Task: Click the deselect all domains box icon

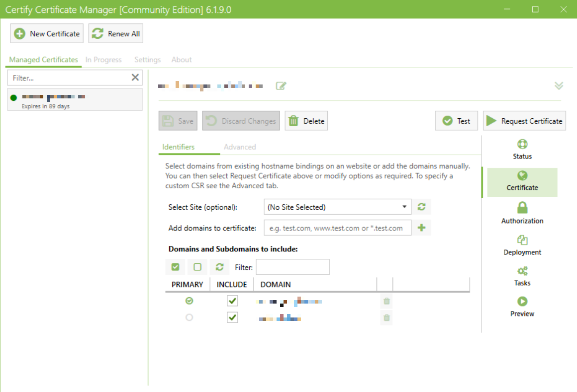Action: coord(197,267)
